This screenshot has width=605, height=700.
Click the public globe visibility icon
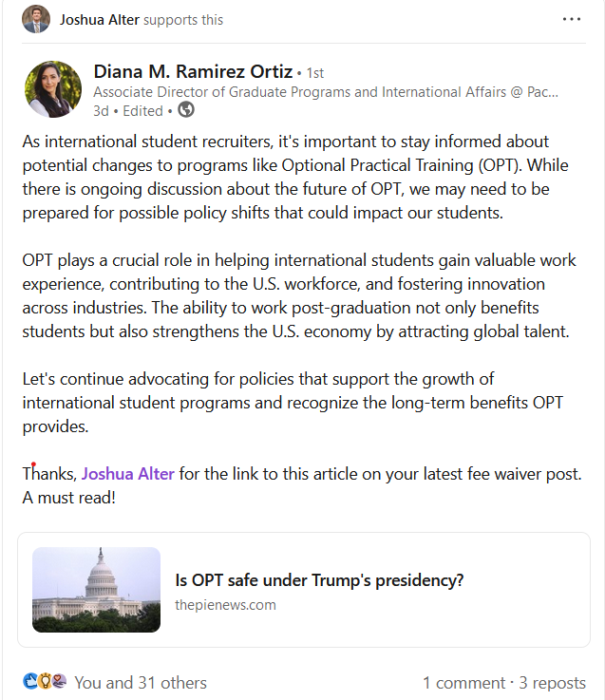pos(186,110)
